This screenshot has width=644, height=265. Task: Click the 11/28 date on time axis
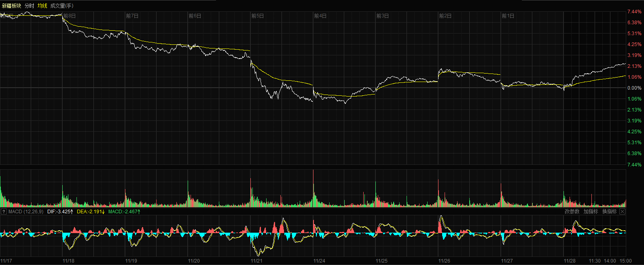click(x=570, y=261)
